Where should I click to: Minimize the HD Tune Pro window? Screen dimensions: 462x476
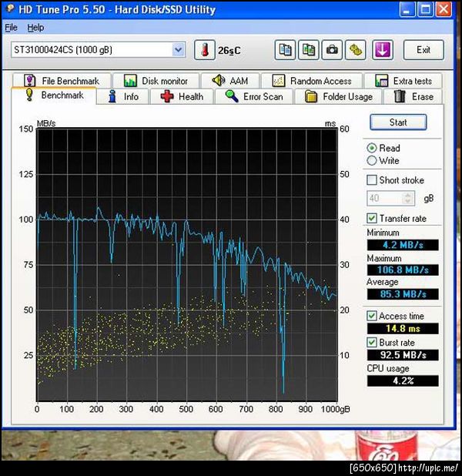coord(407,9)
